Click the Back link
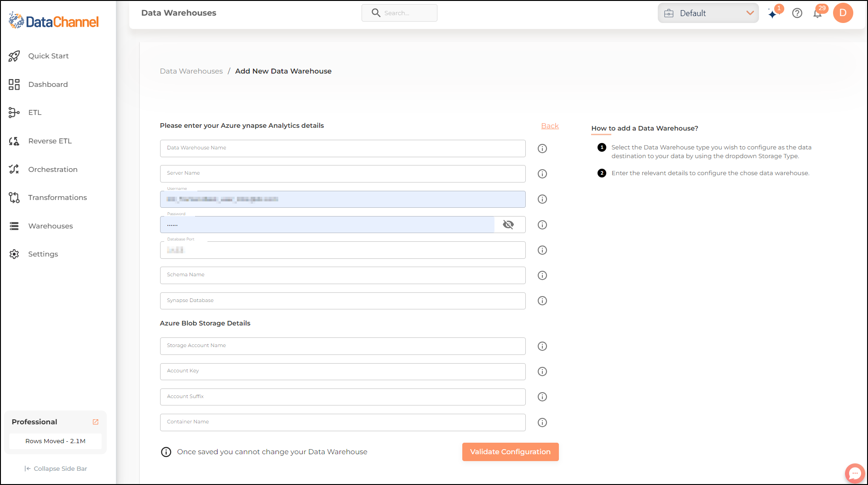Screen dimensions: 868x485 tap(550, 126)
